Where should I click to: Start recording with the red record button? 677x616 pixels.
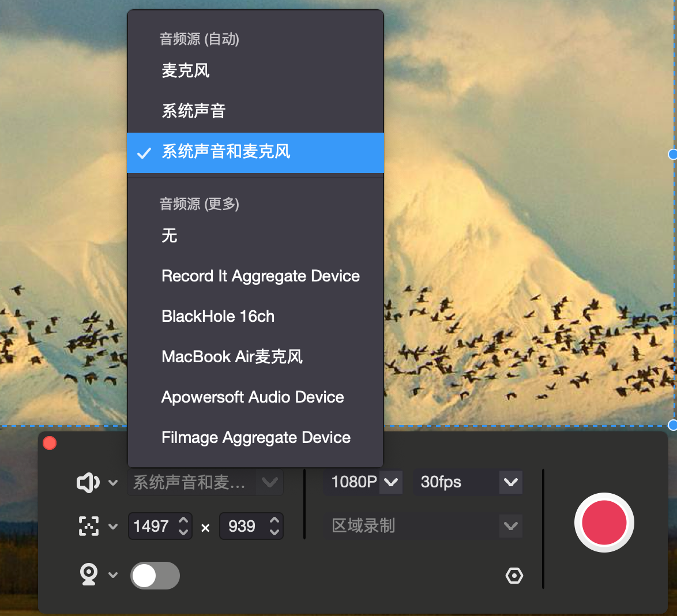604,523
